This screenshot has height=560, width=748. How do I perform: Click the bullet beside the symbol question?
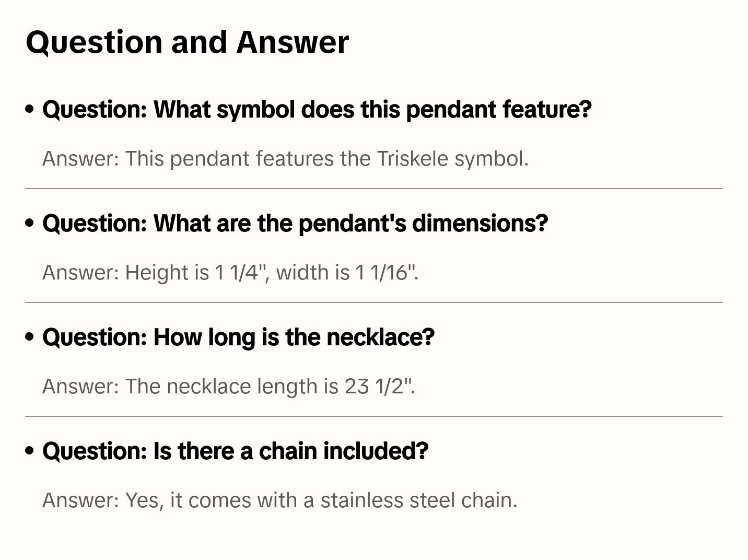coord(30,109)
